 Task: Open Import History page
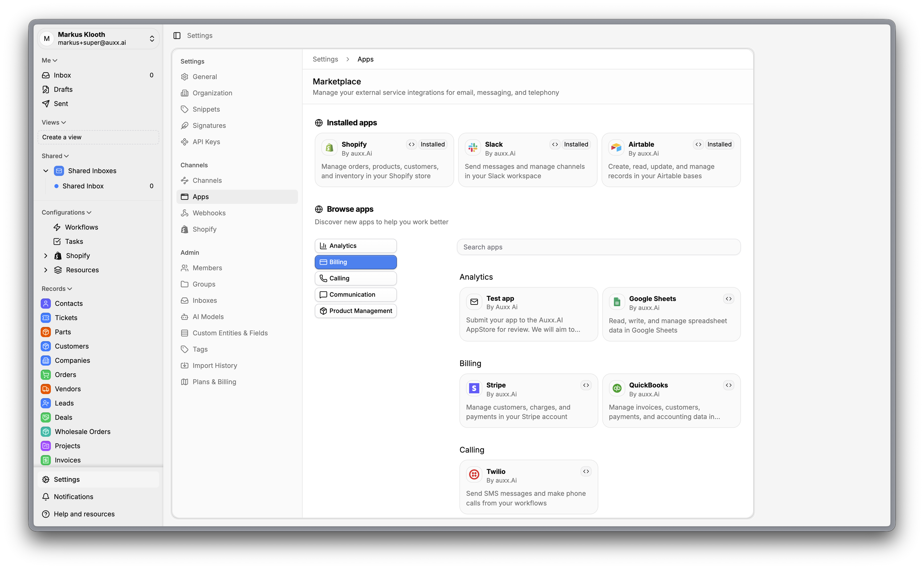(x=237, y=366)
